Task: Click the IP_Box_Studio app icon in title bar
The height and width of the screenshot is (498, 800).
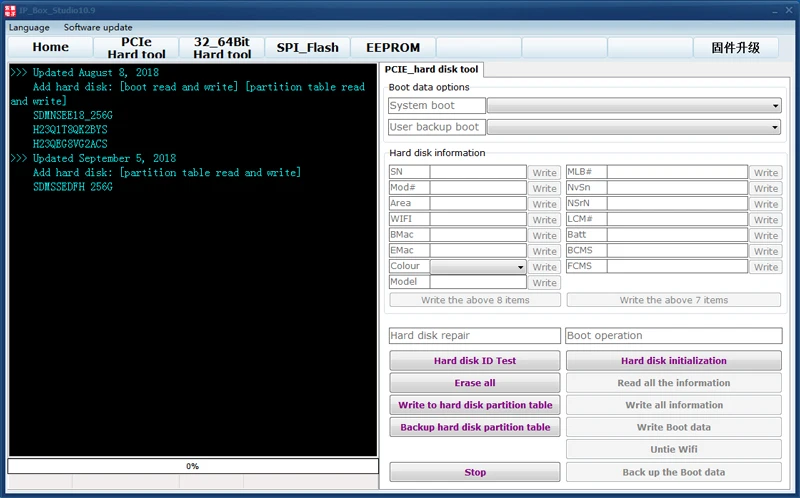Action: 10,10
